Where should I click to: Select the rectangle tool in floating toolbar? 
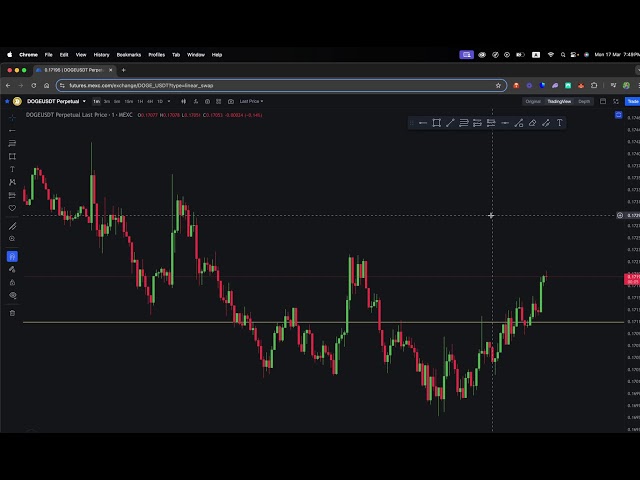point(436,123)
